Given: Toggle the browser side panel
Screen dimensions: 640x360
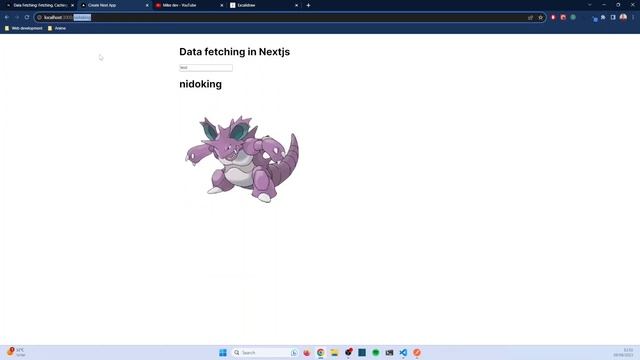Looking at the screenshot, I should click(613, 18).
